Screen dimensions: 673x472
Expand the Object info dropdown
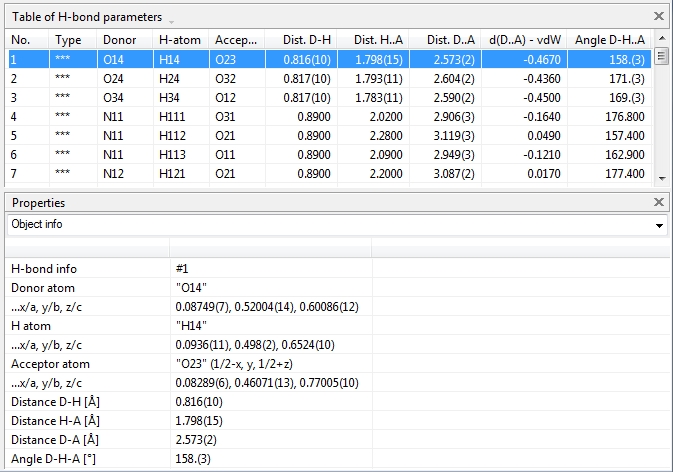[x=658, y=225]
